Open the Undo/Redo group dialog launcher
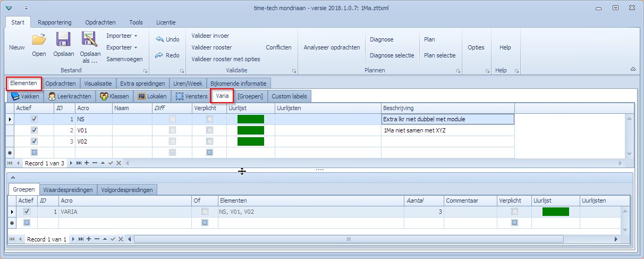 click(x=182, y=71)
